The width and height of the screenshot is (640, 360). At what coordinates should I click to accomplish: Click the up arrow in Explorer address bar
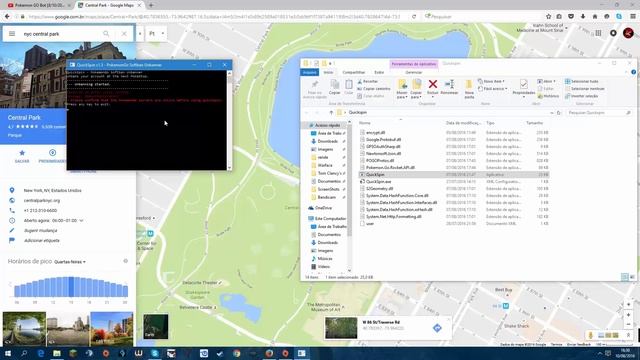click(331, 112)
